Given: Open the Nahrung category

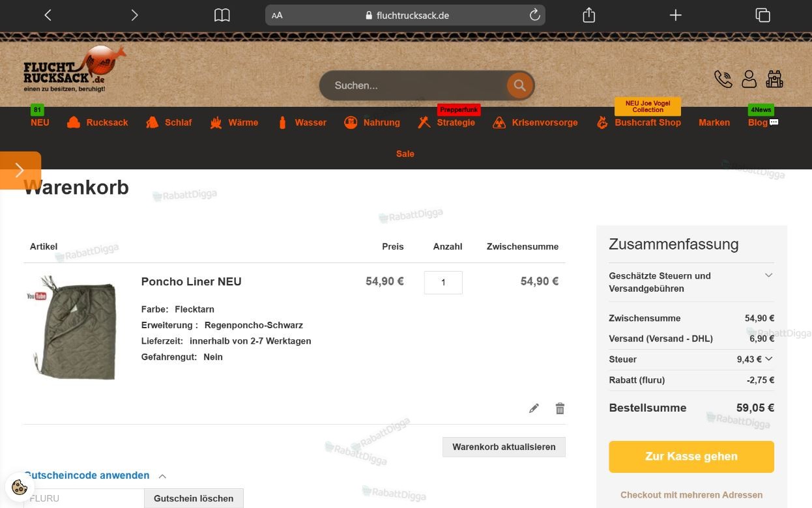Looking at the screenshot, I should [x=372, y=122].
